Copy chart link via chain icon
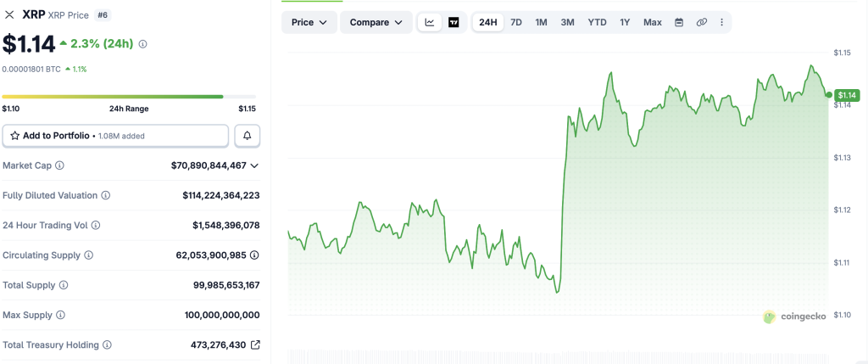The width and height of the screenshot is (868, 364). (701, 22)
